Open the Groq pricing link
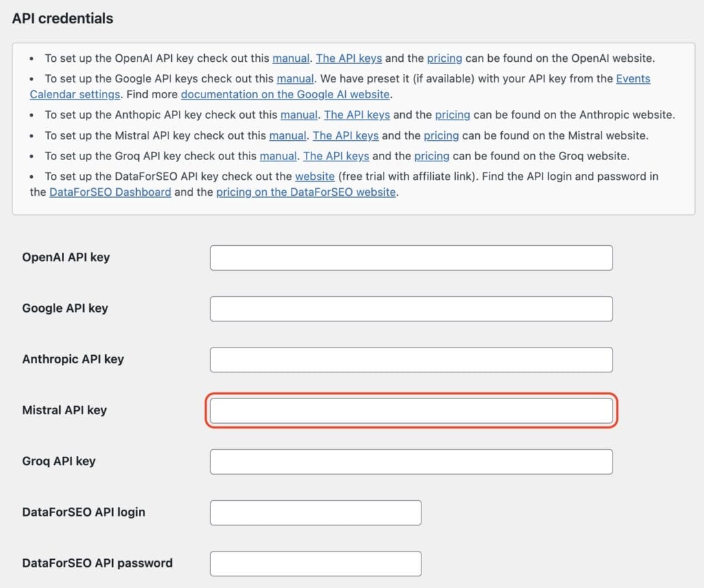 (432, 156)
